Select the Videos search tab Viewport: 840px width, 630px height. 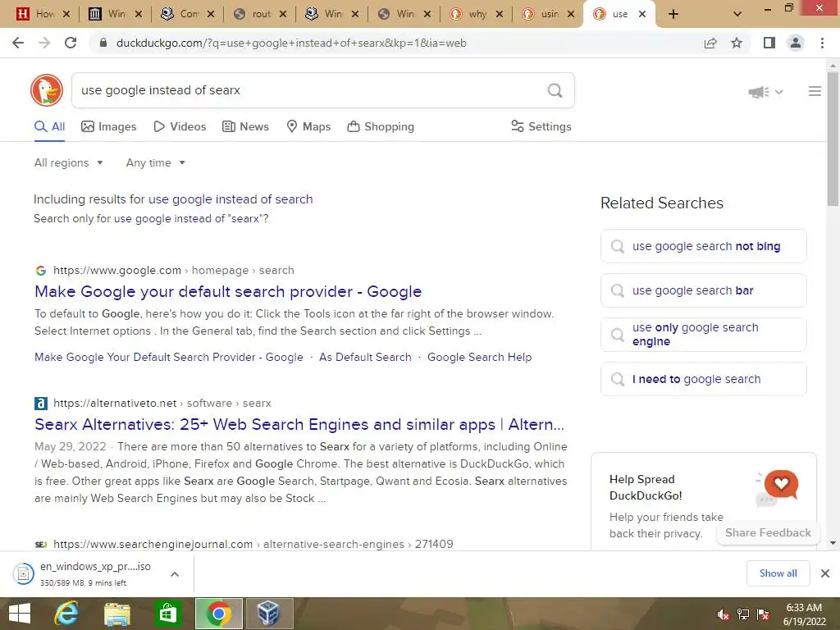coord(180,126)
